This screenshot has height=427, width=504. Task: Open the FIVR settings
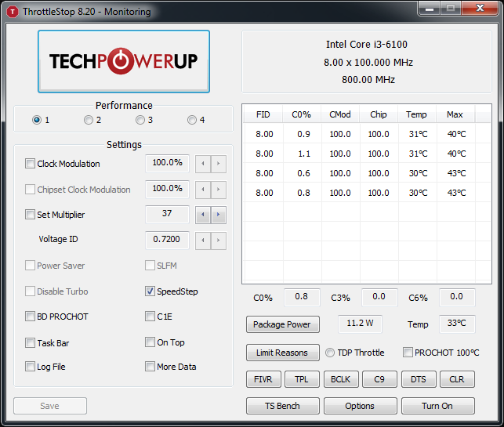[263, 379]
